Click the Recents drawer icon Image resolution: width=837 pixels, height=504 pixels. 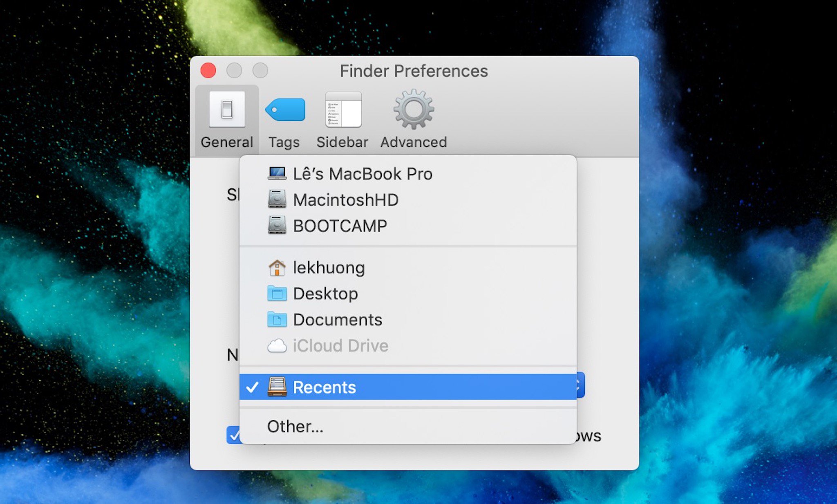pyautogui.click(x=277, y=387)
